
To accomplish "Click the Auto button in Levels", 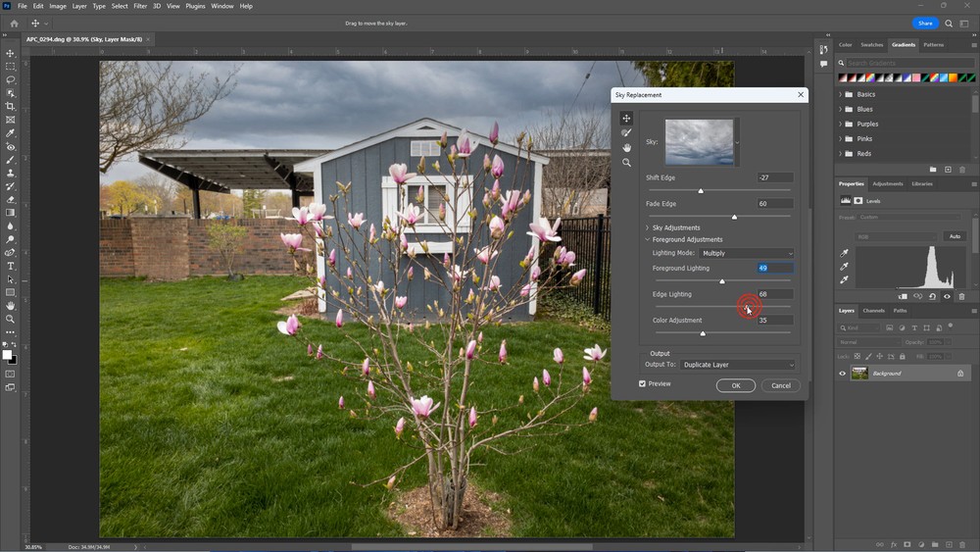I will pyautogui.click(x=955, y=236).
